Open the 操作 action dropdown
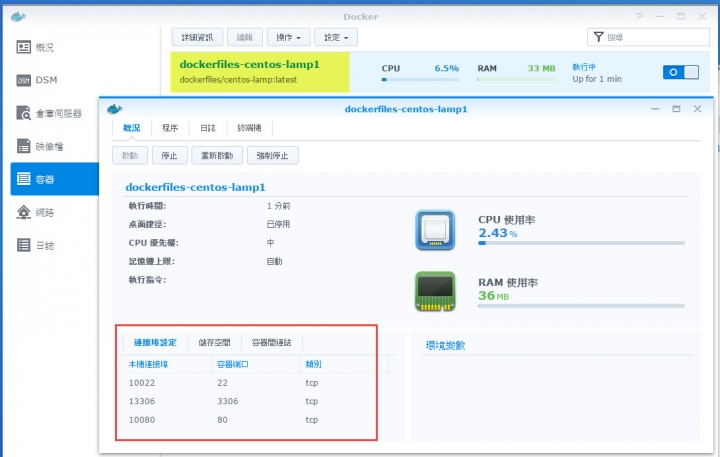 tap(288, 37)
